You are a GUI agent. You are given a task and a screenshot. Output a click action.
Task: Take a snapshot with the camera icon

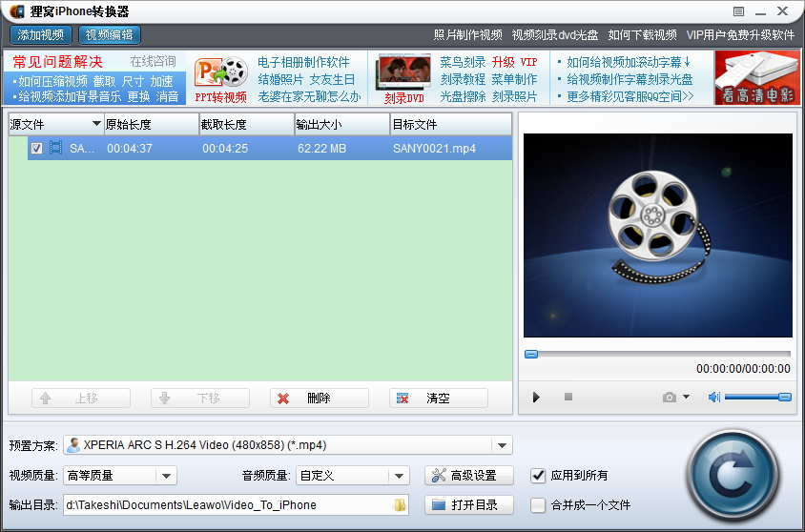click(669, 397)
